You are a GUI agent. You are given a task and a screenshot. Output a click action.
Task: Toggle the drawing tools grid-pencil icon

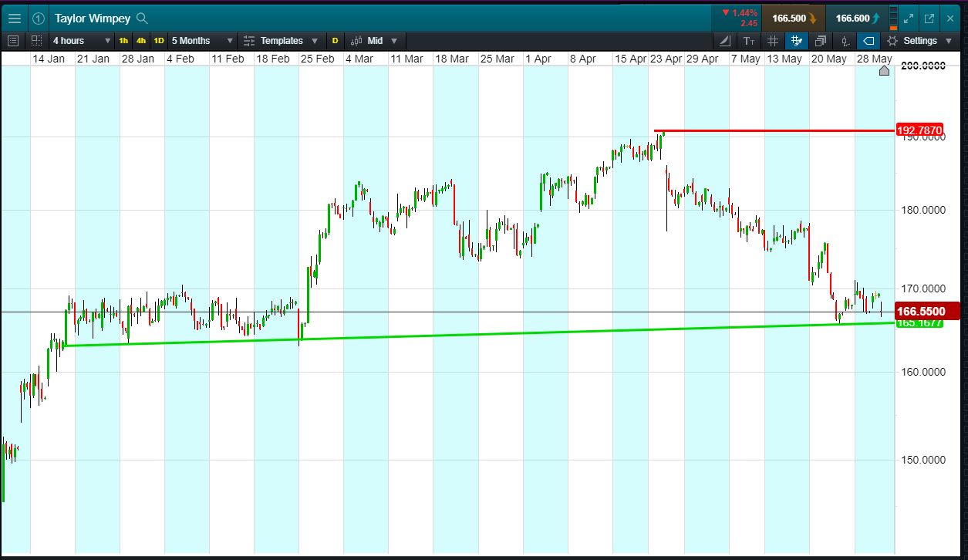click(x=797, y=41)
